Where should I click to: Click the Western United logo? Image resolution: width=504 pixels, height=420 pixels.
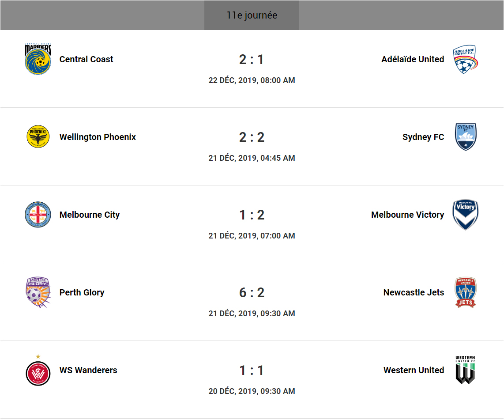466,370
